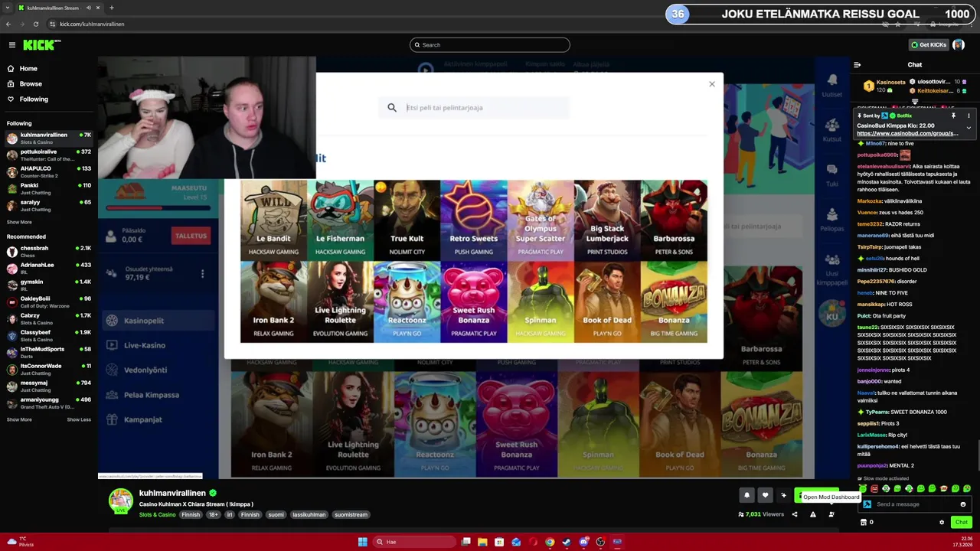Click the Kutsut invites icon in the casino sidebar
The width and height of the screenshot is (980, 551).
(x=832, y=125)
